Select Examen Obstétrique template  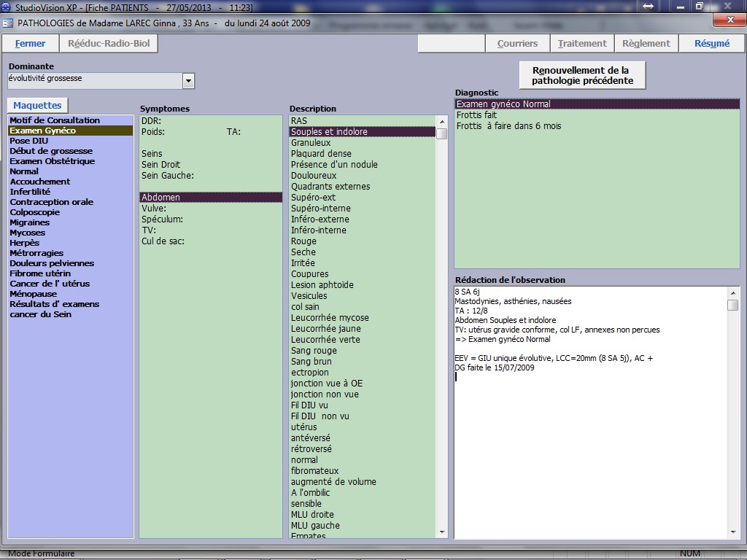tap(52, 161)
